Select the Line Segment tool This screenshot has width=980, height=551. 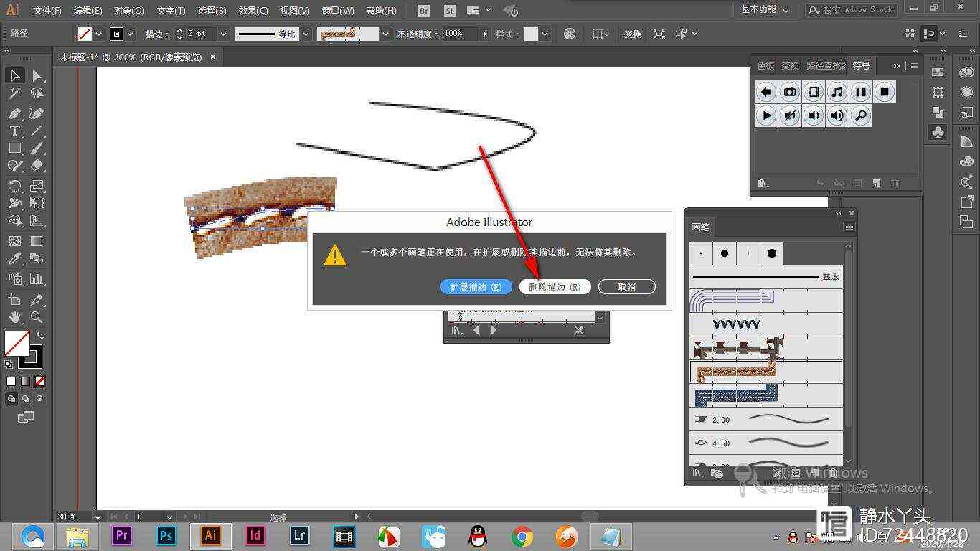point(37,131)
